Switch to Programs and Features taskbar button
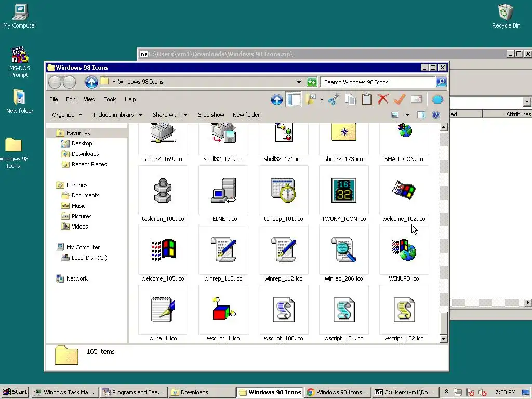This screenshot has width=532, height=399. (x=134, y=392)
